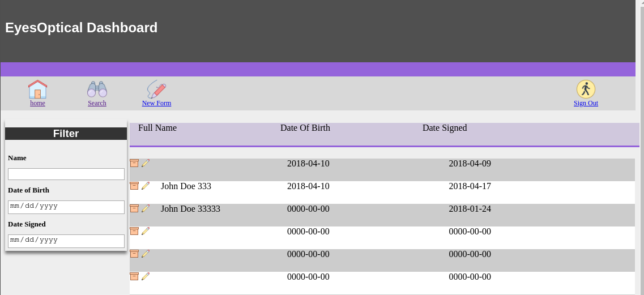The height and width of the screenshot is (295, 644).
Task: Open the New Form text link
Action: [x=156, y=103]
